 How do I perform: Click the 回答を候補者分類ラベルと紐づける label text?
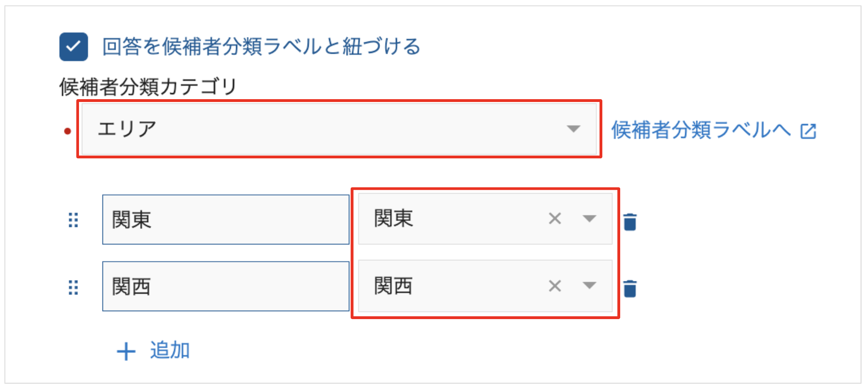[x=261, y=47]
